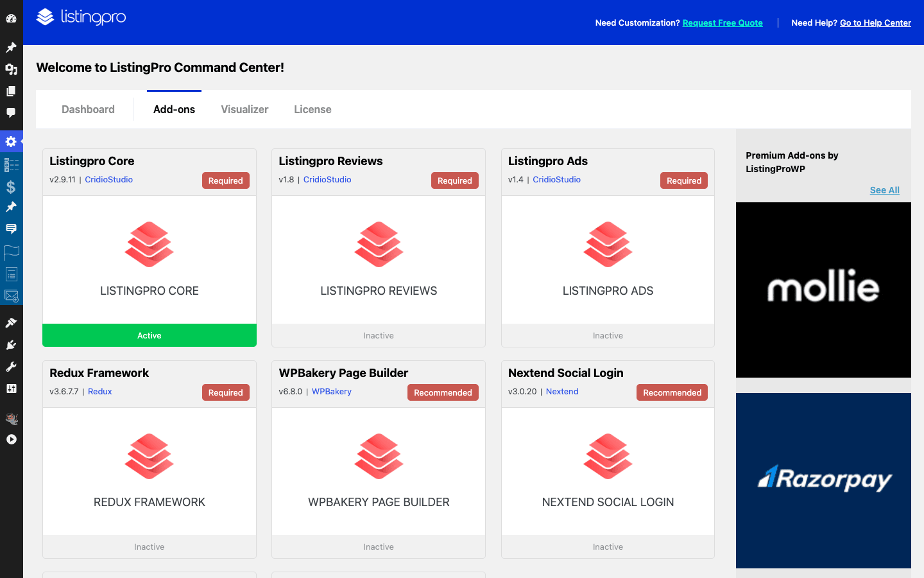Open the Razorpay add-on banner
The image size is (924, 578).
[823, 480]
